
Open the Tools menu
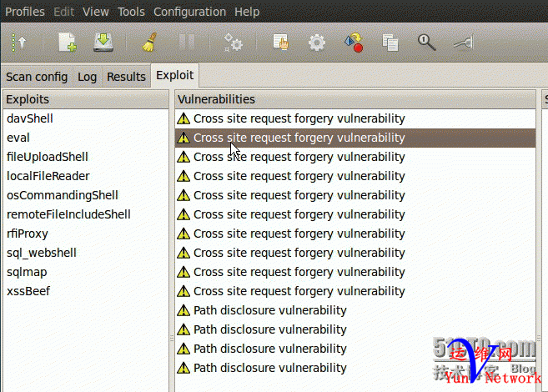131,12
